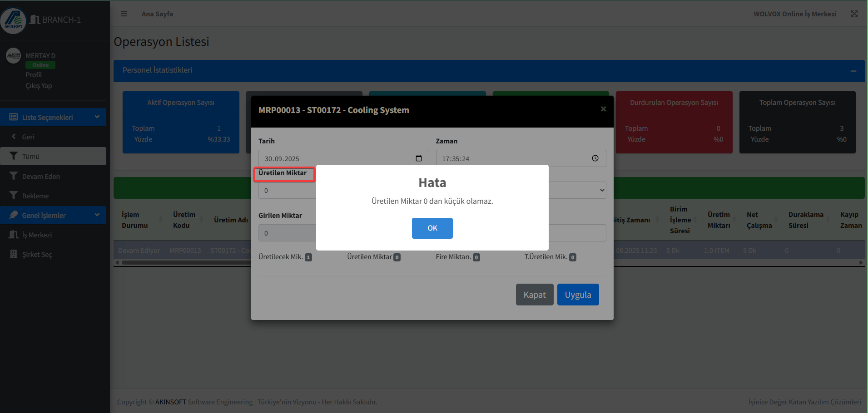Viewport: 868px width, 413px height.
Task: Click the MERTAY D user avatar
Action: pos(14,56)
